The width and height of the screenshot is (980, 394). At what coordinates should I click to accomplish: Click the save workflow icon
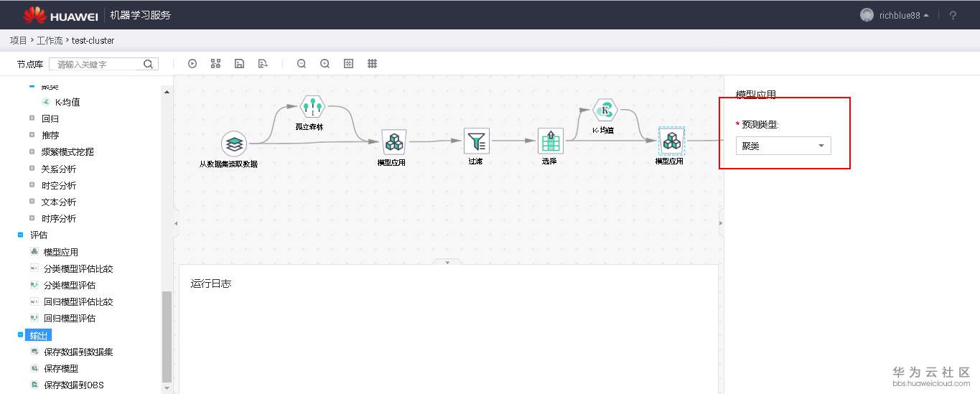[x=239, y=64]
